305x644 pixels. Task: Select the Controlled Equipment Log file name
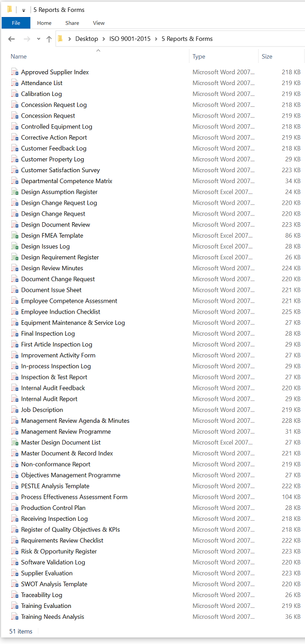pos(57,126)
